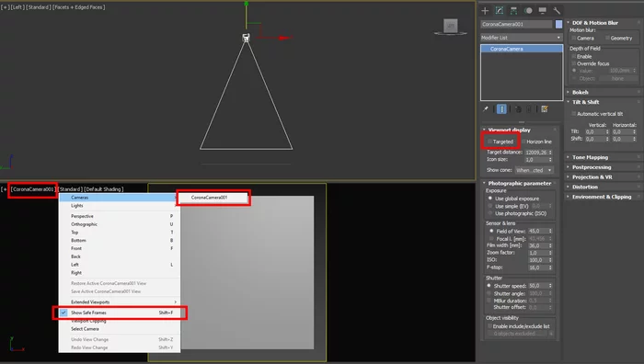This screenshot has width=644, height=364.
Task: Enable Automatic vertical tilt checkbox
Action: [x=574, y=114]
